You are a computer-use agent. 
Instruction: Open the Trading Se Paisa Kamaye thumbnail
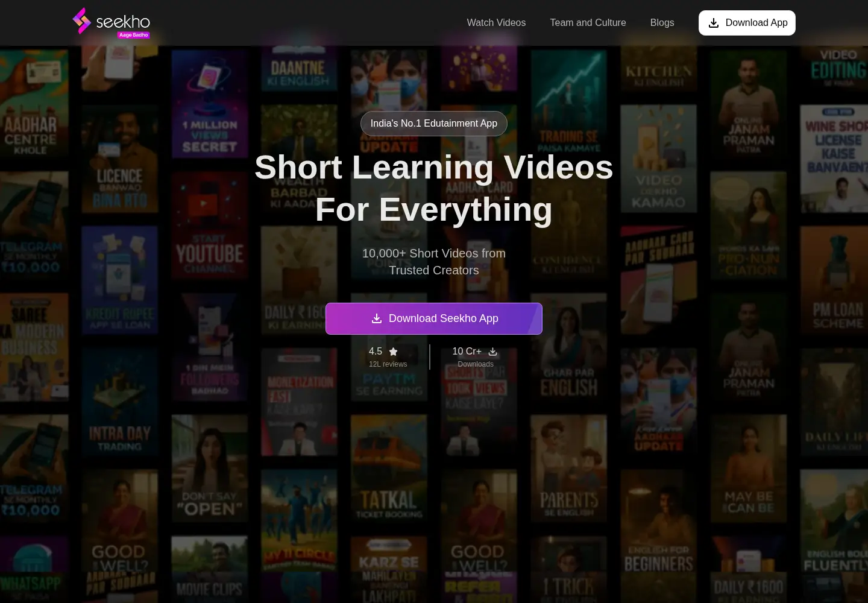coord(568,104)
